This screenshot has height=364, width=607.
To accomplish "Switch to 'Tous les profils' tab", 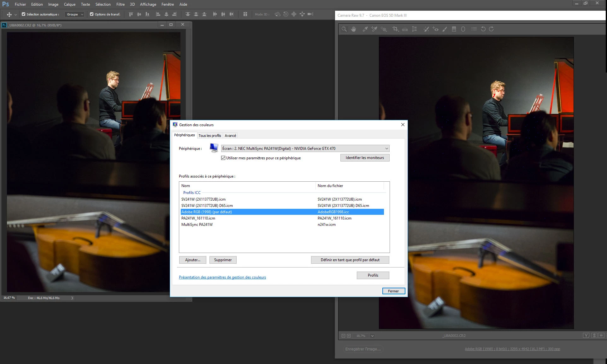I will (209, 136).
